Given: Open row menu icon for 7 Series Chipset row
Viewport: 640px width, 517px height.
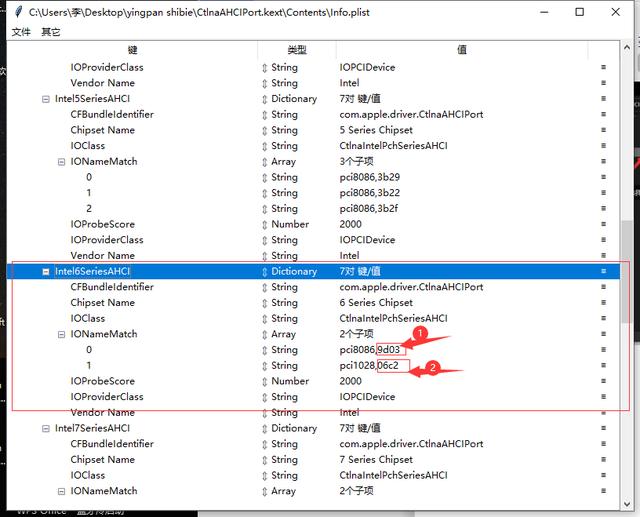Looking at the screenshot, I should pos(603,459).
